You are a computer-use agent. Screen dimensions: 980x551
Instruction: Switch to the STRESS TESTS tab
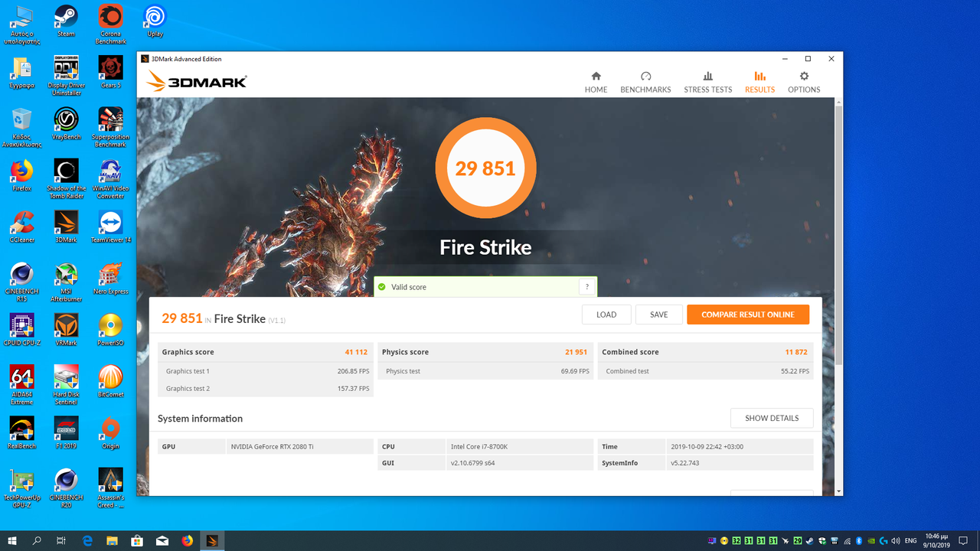click(x=707, y=82)
